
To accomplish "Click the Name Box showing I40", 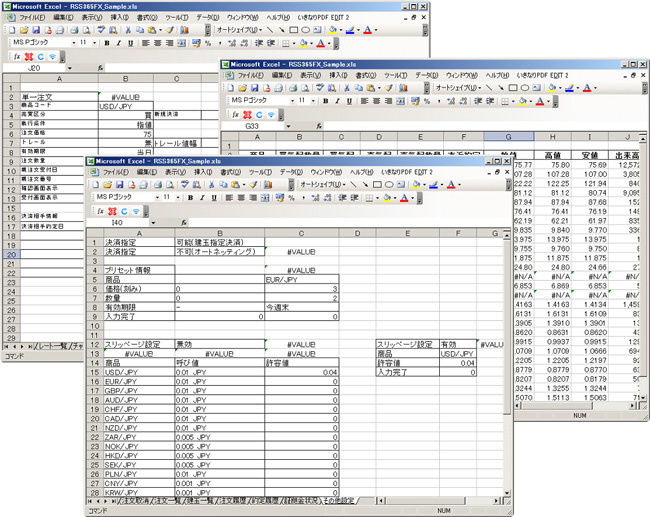I will pos(117,223).
